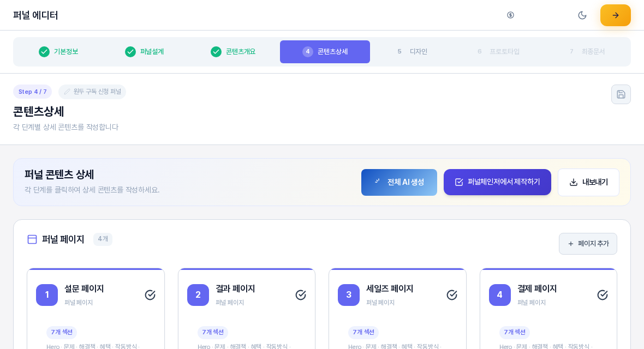
Task: Toggle completion check on 결제 페이지
Action: 603,295
